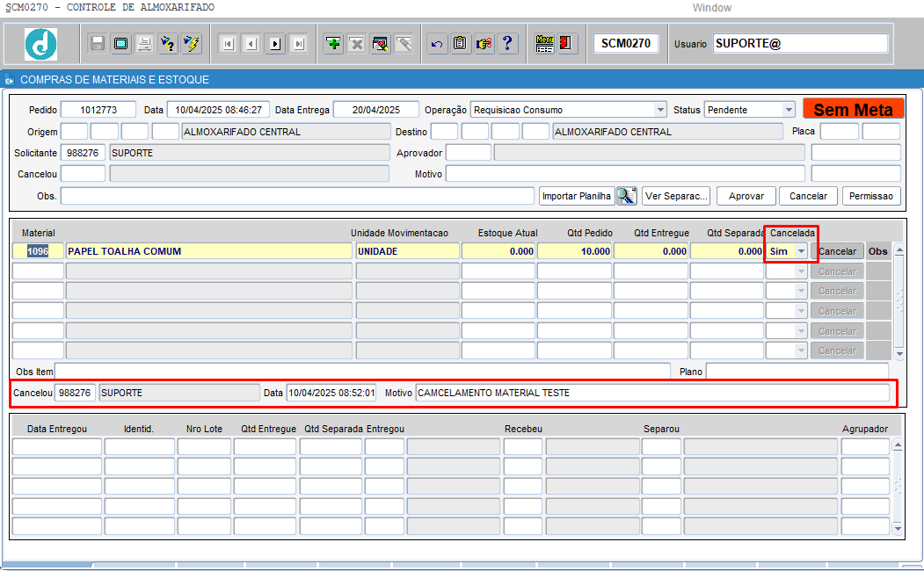This screenshot has height=571, width=924.
Task: Open help with the question mark icon
Action: pyautogui.click(x=507, y=44)
